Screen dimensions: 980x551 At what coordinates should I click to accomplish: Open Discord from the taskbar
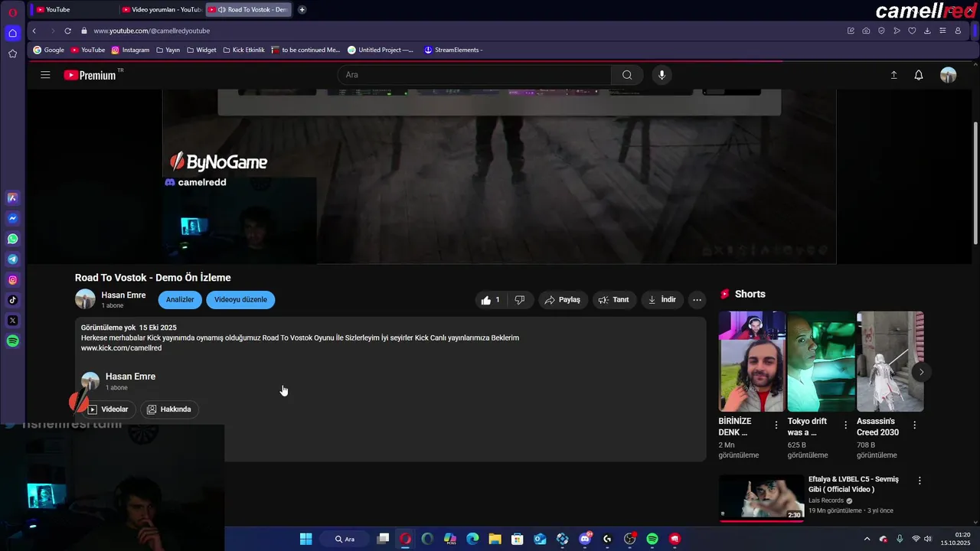[x=585, y=539]
